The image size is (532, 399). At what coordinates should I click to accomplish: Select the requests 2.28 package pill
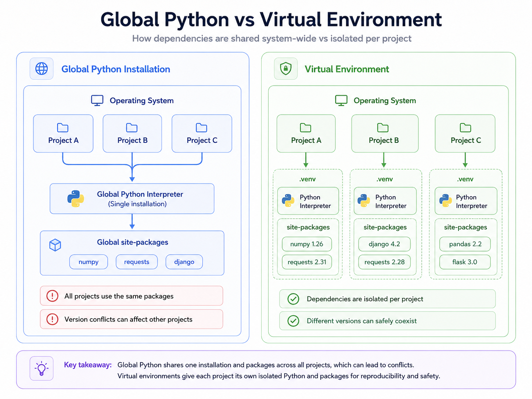click(x=384, y=262)
